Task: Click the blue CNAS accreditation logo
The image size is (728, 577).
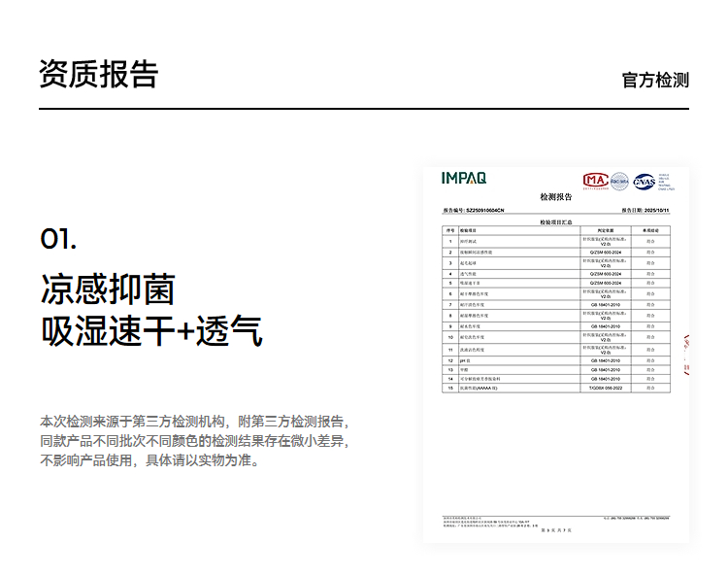Action: [x=644, y=182]
